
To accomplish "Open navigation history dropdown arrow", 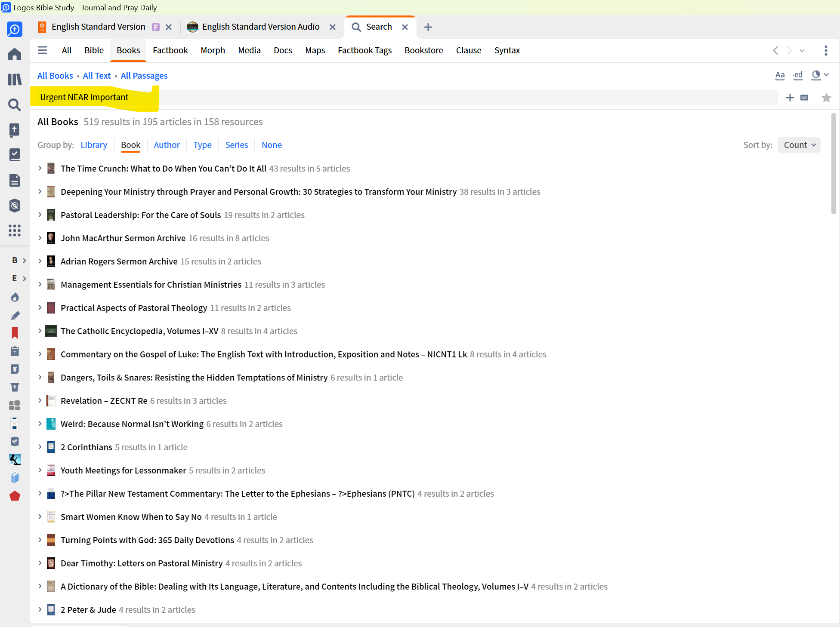I will [x=802, y=51].
